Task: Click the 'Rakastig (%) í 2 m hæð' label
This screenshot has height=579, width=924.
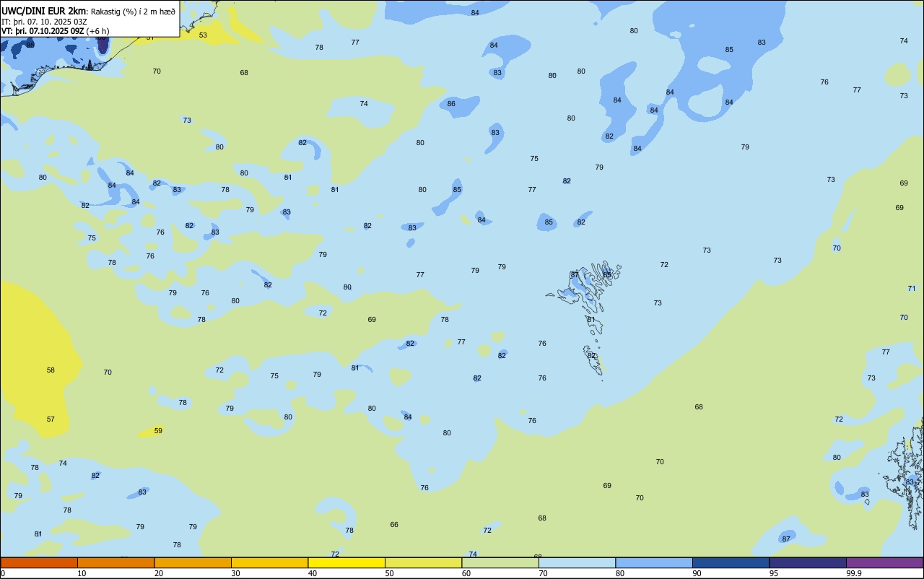Action: click(133, 11)
